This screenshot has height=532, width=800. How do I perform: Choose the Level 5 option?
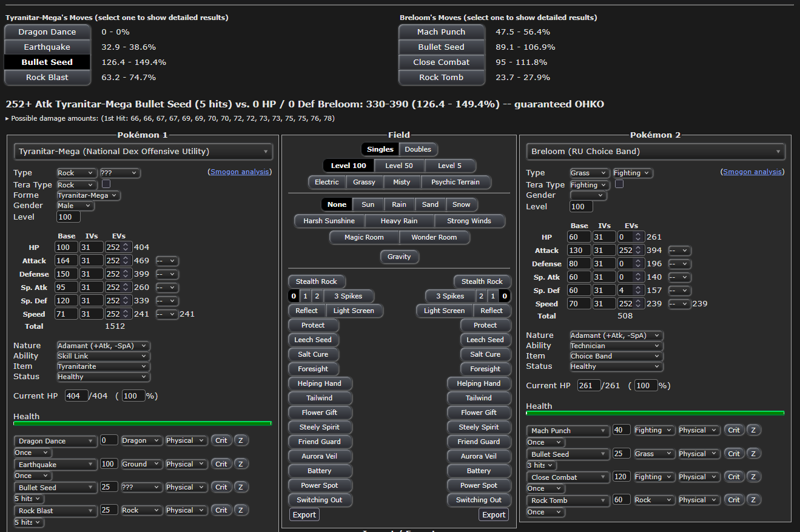tap(451, 166)
